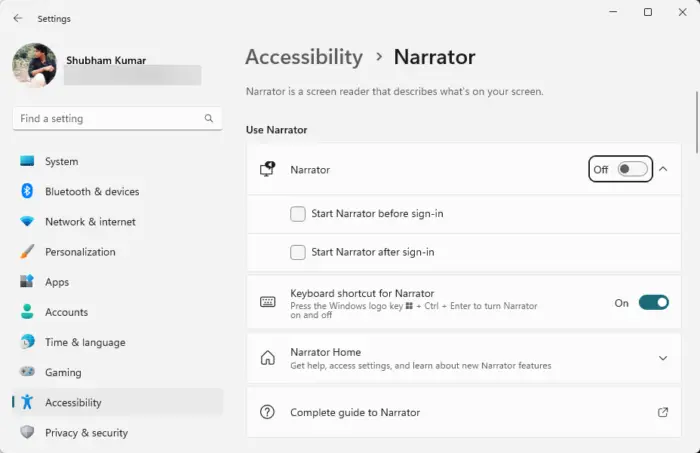This screenshot has height=453, width=700.
Task: Enable Start Narrator after sign-in checkbox
Action: pyautogui.click(x=298, y=252)
